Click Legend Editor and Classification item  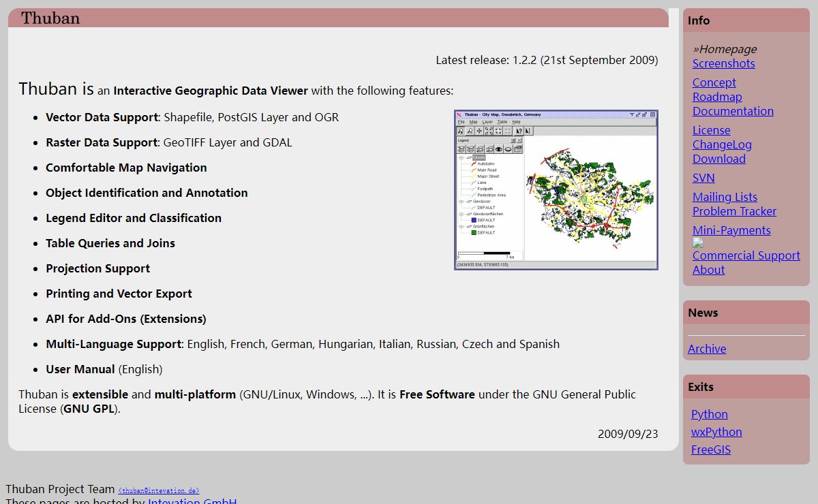coord(134,218)
